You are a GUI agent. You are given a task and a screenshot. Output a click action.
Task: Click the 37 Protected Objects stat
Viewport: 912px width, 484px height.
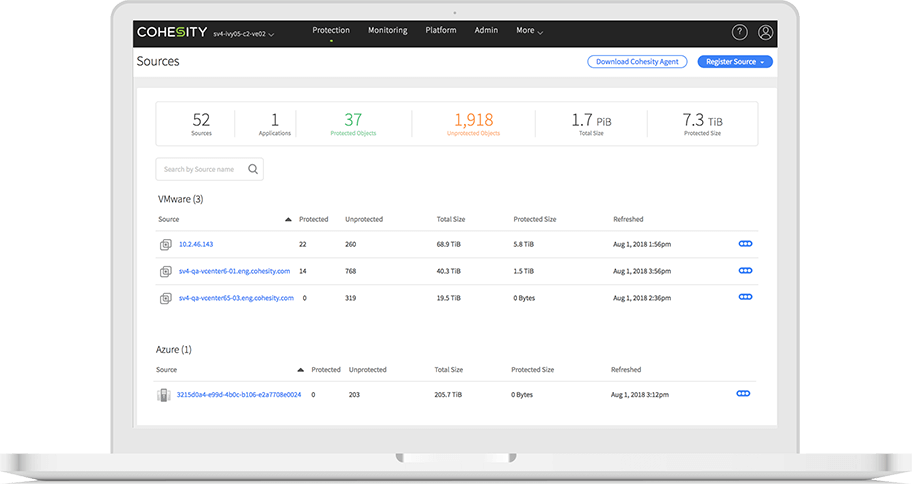(x=353, y=124)
